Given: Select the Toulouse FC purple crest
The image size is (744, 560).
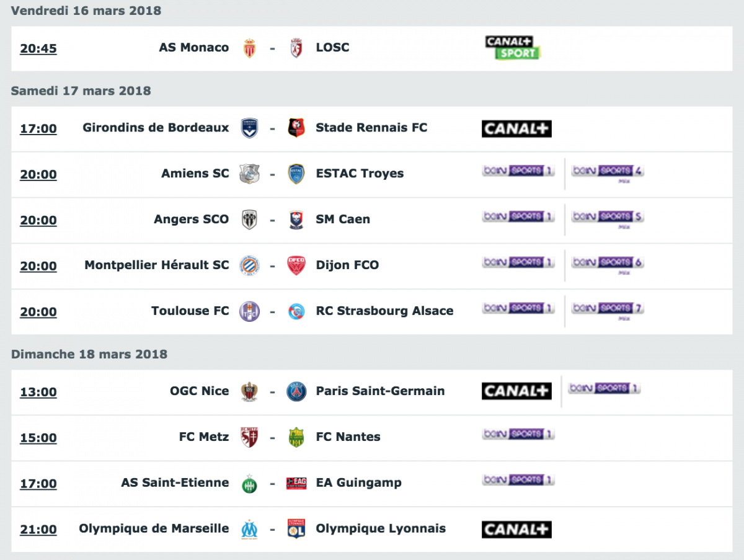Looking at the screenshot, I should [249, 311].
